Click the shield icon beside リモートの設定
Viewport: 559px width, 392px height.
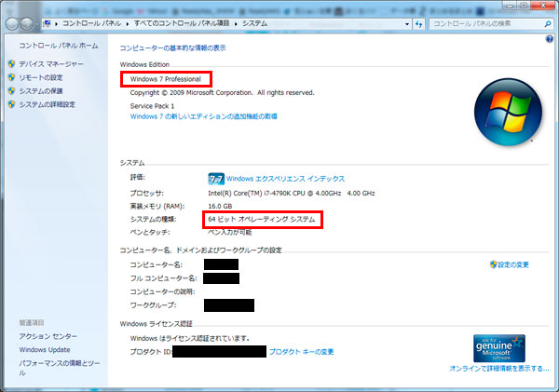point(11,77)
